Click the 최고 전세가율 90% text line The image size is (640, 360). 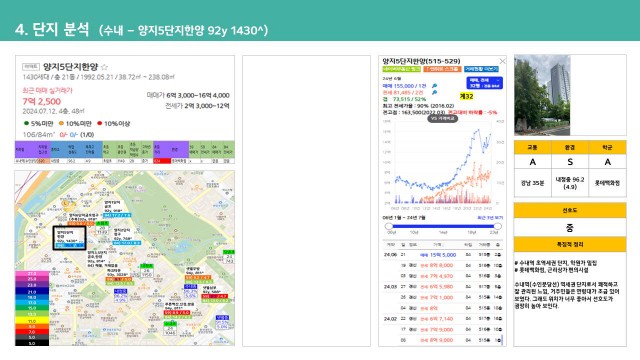pos(418,106)
